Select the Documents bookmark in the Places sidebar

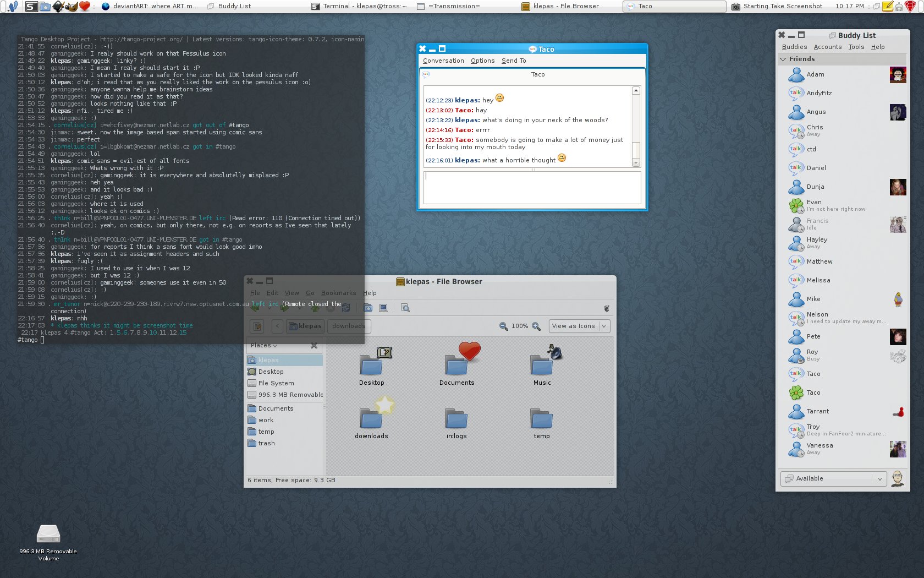click(285, 408)
